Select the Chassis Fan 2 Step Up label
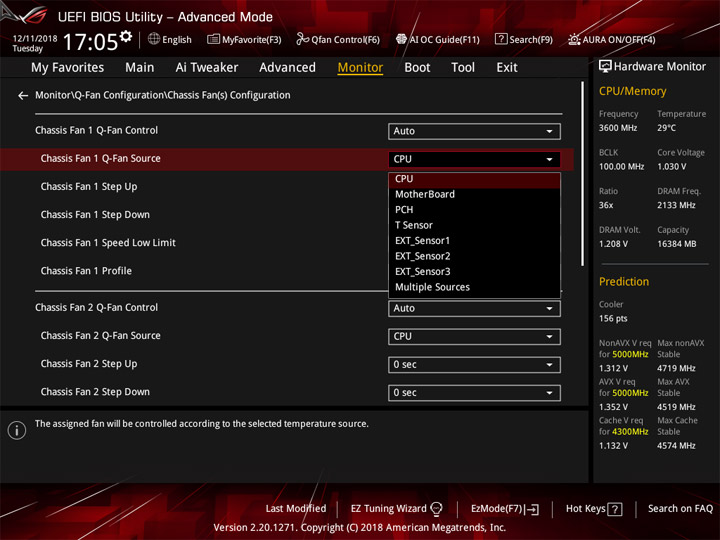720x540 pixels. pyautogui.click(x=89, y=364)
